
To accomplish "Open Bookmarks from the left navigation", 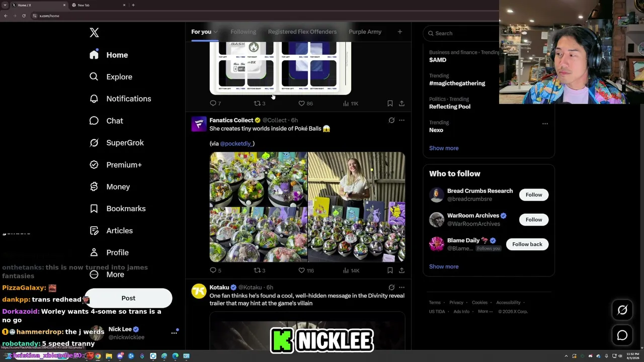I will click(117, 209).
